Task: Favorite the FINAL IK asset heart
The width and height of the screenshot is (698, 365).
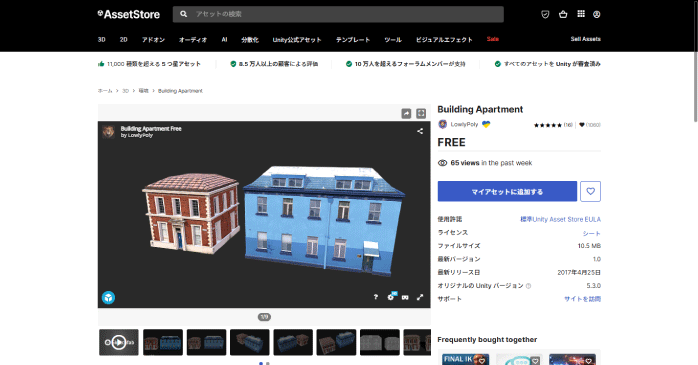Action: point(482,361)
